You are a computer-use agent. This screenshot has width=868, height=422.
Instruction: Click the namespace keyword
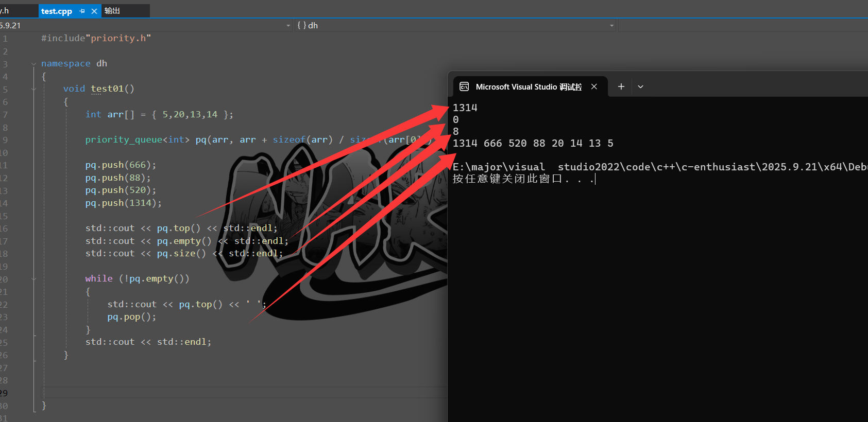(x=65, y=63)
